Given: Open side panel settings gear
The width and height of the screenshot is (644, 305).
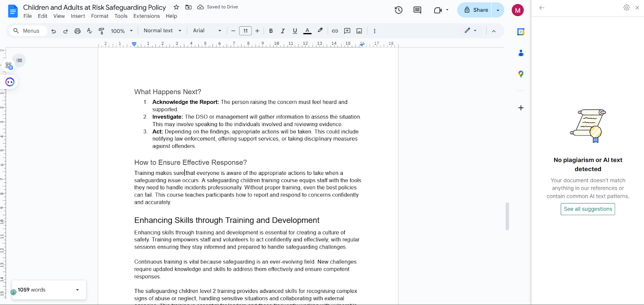Looking at the screenshot, I should [627, 8].
